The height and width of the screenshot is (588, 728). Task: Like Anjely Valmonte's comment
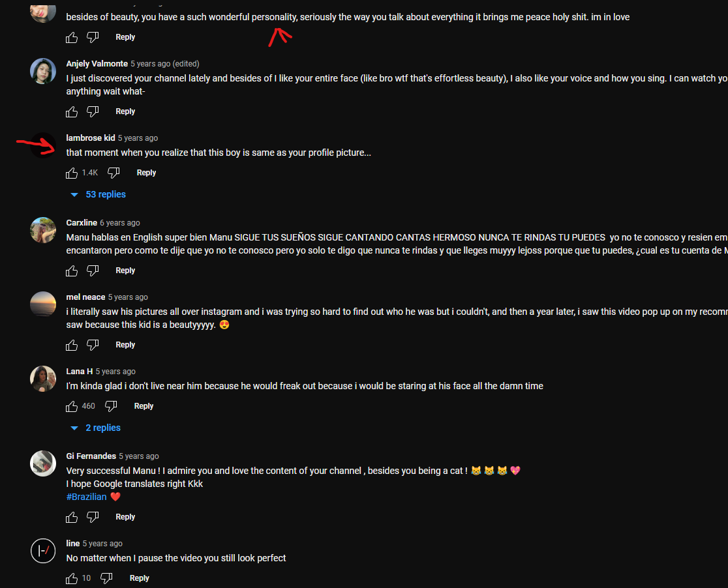72,112
